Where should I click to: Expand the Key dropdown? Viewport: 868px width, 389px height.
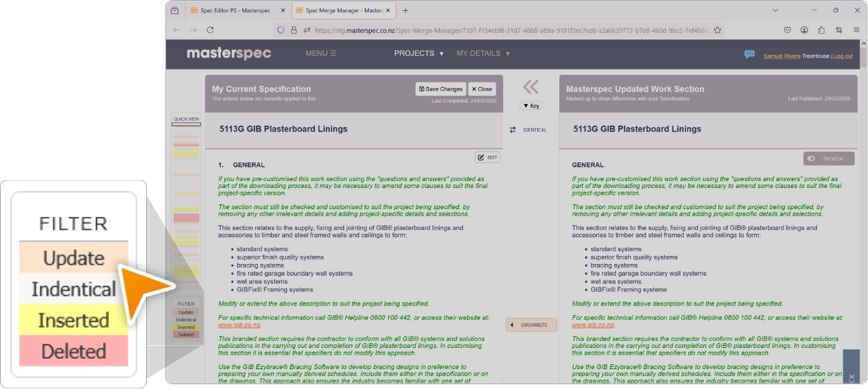pos(530,106)
